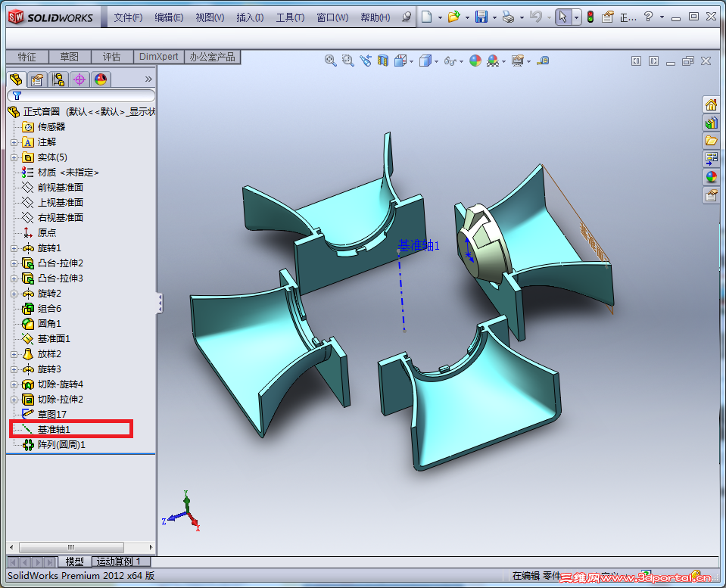Select 草图17 in the feature tree
This screenshot has height=588, width=726.
pos(51,415)
